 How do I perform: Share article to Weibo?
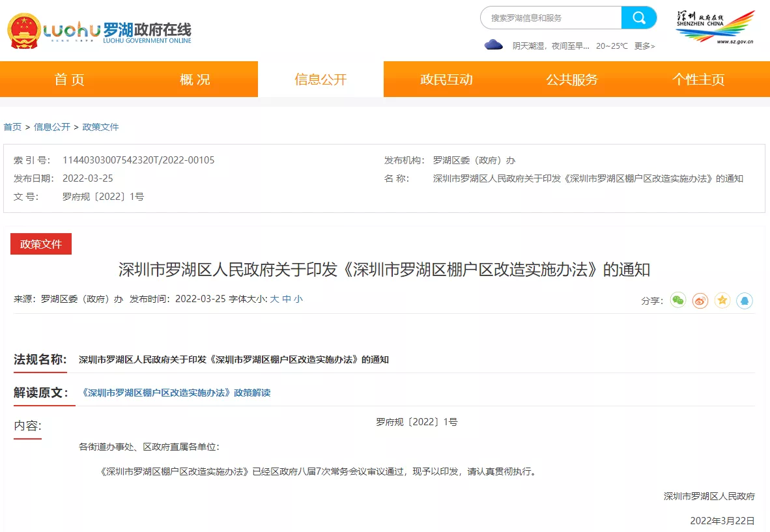click(700, 300)
